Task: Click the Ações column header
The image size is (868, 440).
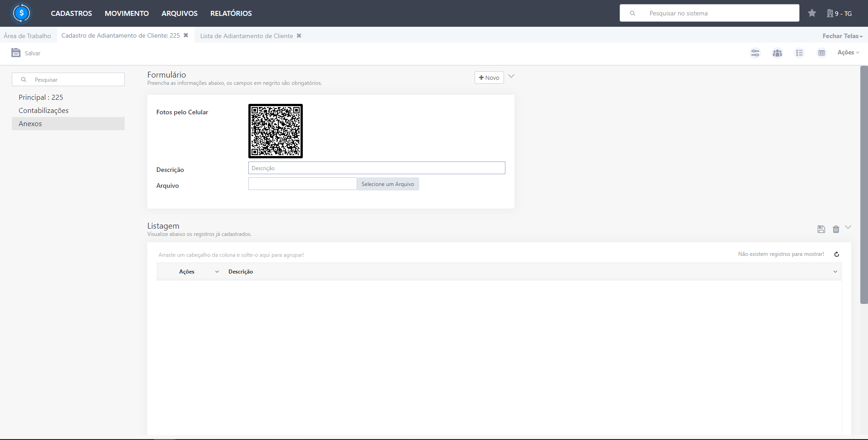Action: point(187,272)
